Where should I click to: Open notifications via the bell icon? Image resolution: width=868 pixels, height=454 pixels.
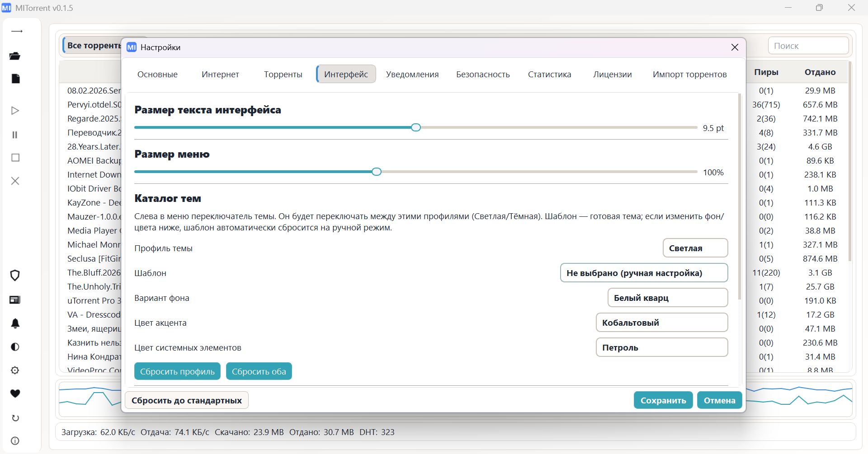click(15, 323)
